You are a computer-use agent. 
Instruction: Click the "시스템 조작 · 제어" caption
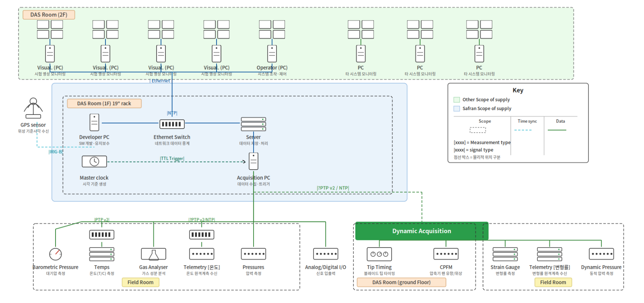272,74
